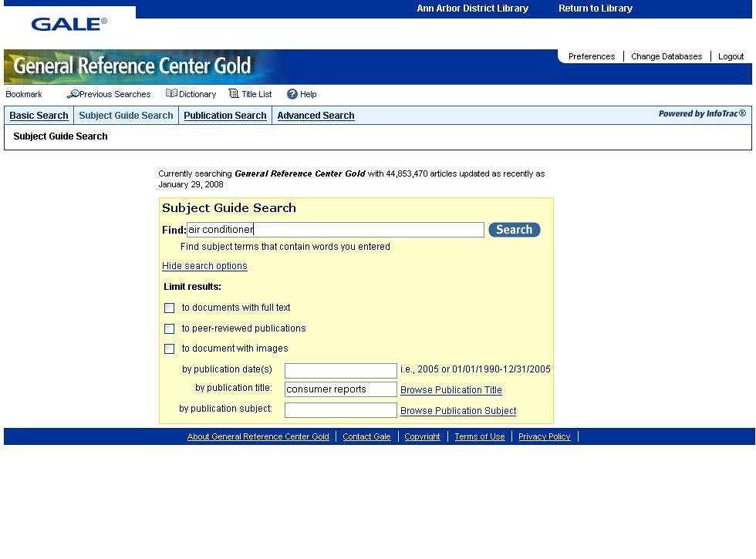Open the Browse Publication Subject link
The image size is (756, 559).
458,410
